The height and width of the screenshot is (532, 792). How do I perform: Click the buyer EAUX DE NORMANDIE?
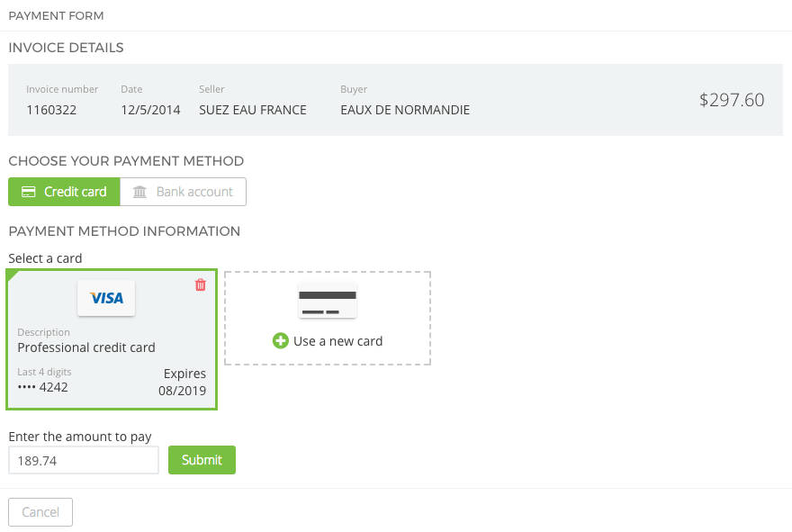(x=405, y=110)
